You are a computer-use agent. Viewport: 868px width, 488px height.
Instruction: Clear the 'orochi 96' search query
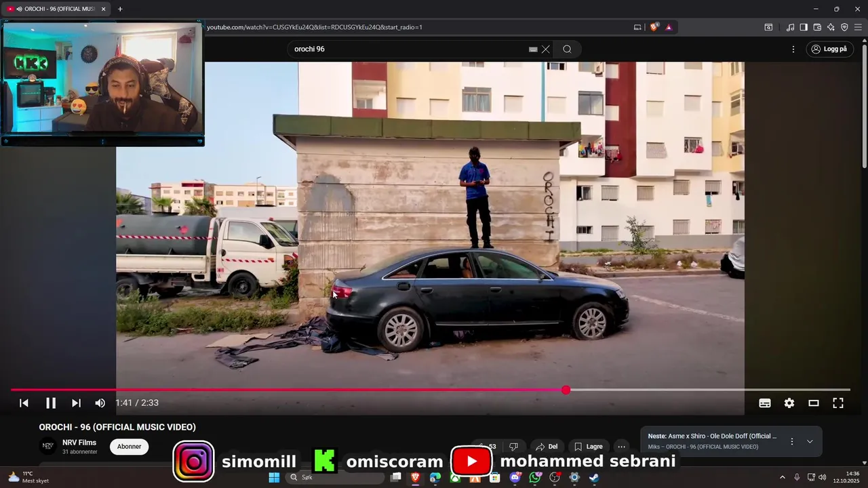(546, 49)
